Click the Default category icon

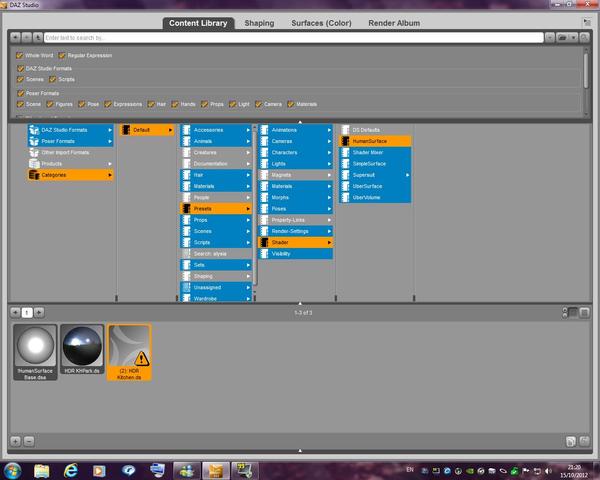coord(126,130)
